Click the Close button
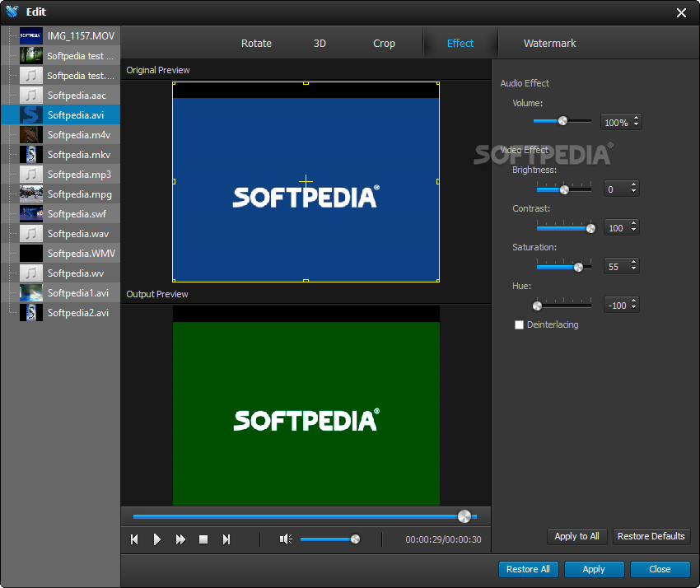The width and height of the screenshot is (700, 588). (x=660, y=569)
